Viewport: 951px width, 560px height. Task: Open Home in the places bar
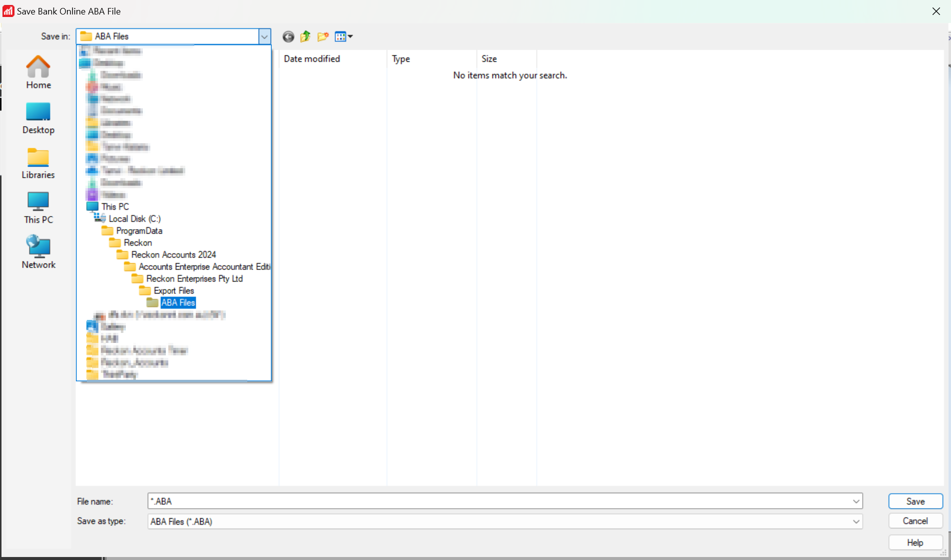pos(38,72)
